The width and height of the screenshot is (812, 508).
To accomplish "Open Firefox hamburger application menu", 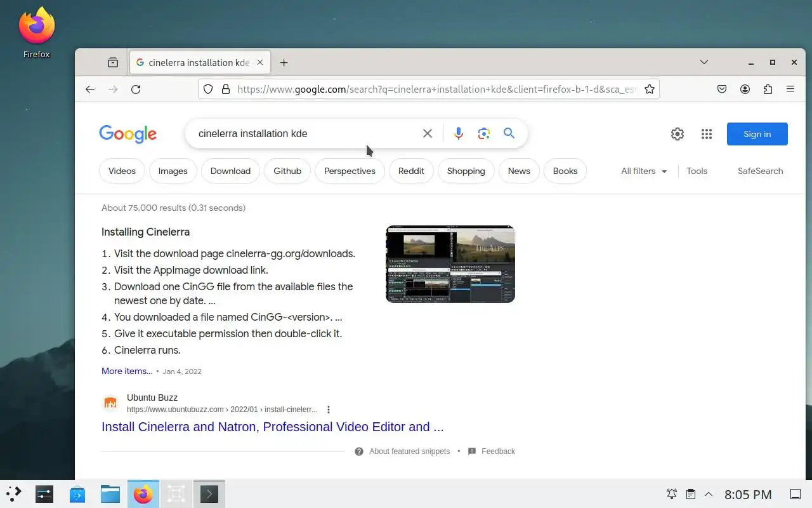I will pyautogui.click(x=790, y=90).
